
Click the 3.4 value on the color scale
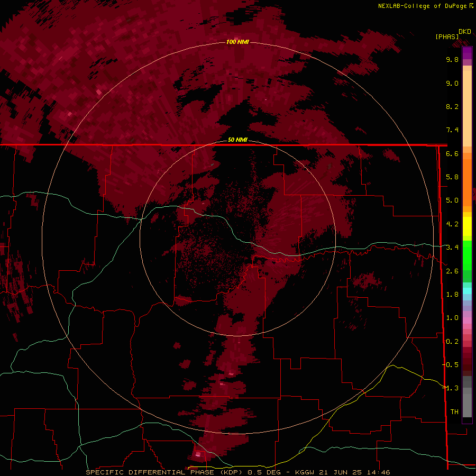click(452, 248)
